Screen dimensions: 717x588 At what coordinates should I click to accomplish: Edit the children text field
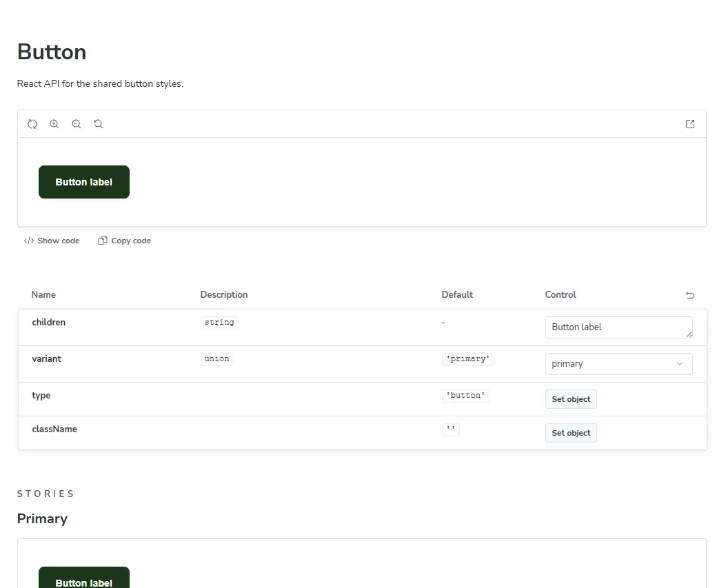pyautogui.click(x=618, y=327)
